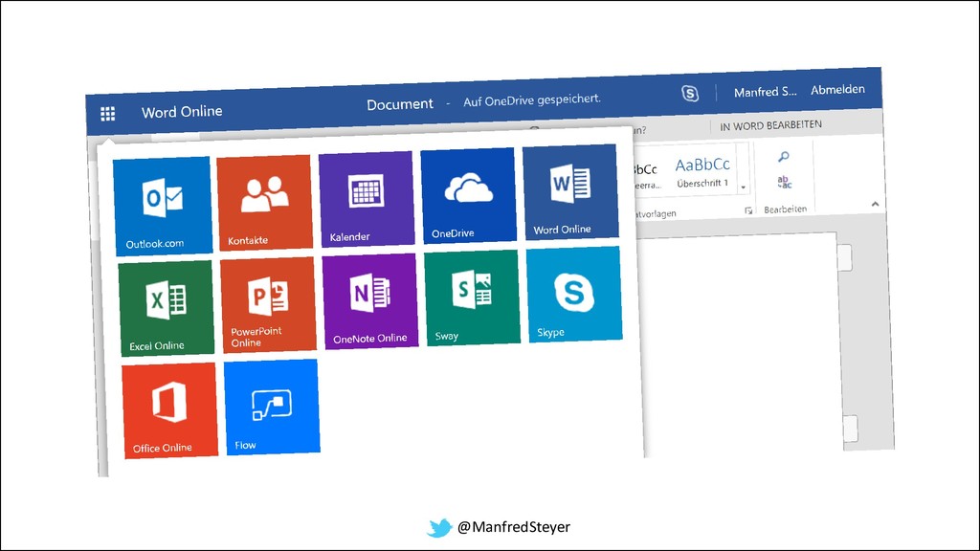
Task: Open the Sway tile
Action: coord(472,297)
